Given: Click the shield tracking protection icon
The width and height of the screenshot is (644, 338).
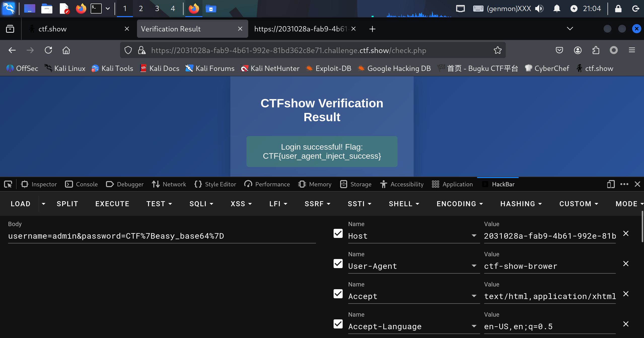Looking at the screenshot, I should (x=128, y=50).
